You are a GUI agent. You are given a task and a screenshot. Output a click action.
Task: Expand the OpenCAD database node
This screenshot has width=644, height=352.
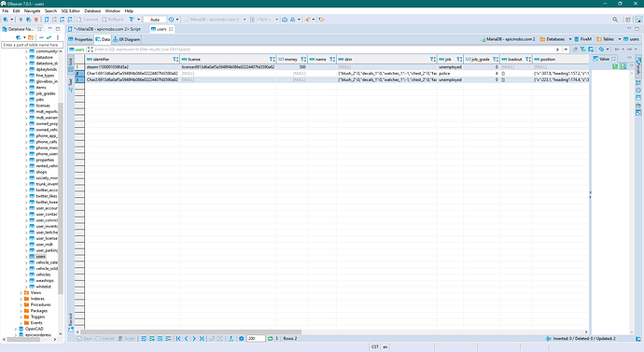click(16, 329)
